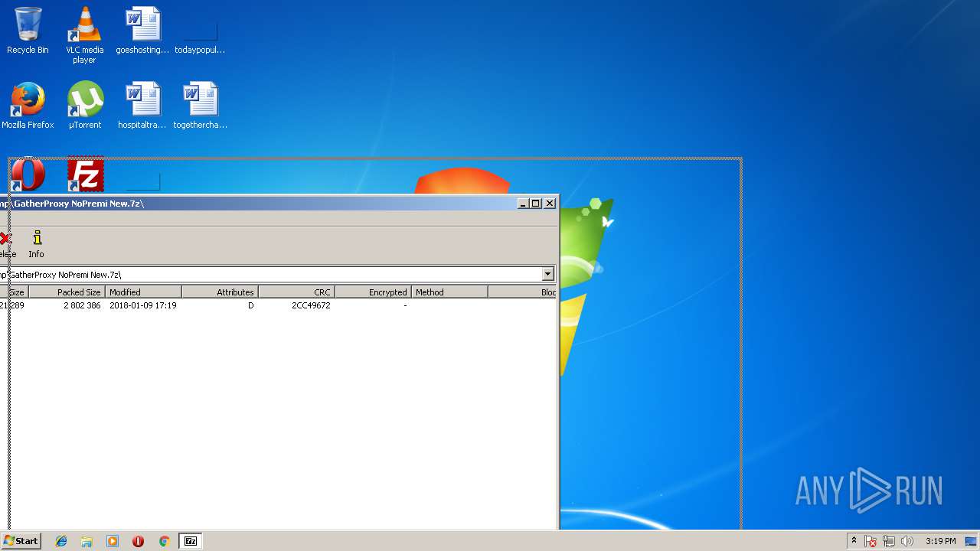Select the togethercha Word document icon
The height and width of the screenshot is (551, 980).
pyautogui.click(x=200, y=106)
